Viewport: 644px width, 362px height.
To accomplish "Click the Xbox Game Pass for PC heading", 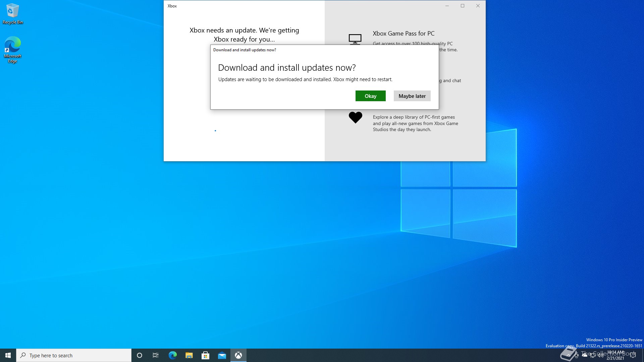I will [404, 34].
